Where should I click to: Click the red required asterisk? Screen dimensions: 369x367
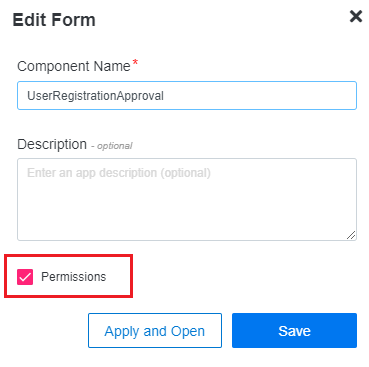point(135,62)
